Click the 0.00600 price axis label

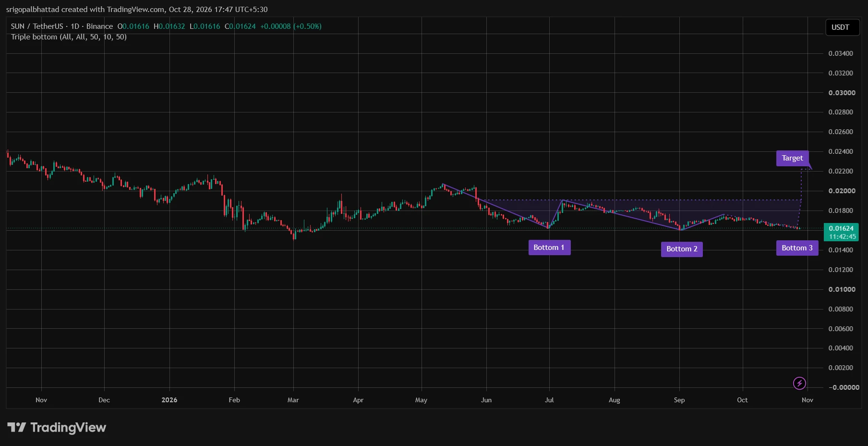tap(841, 329)
